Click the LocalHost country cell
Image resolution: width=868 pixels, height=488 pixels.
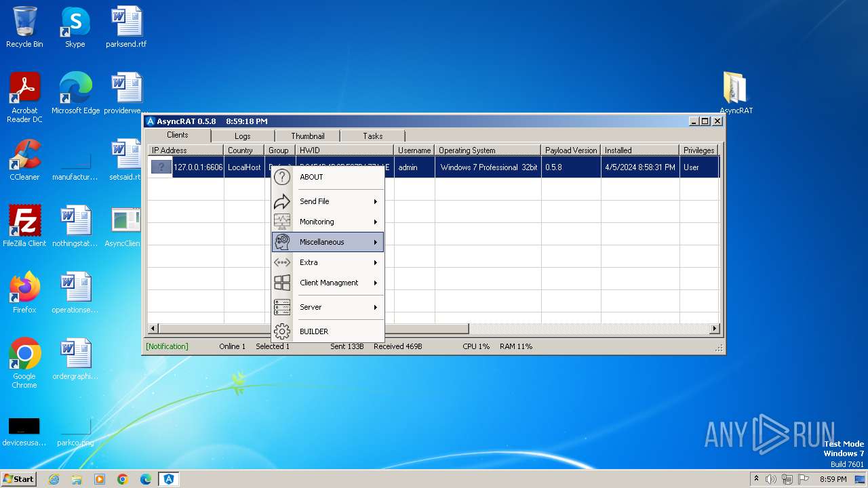pyautogui.click(x=244, y=167)
